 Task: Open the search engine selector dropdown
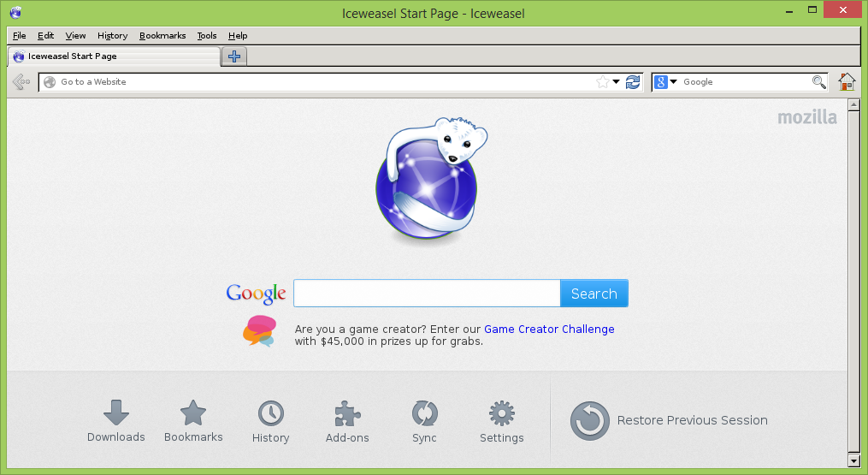click(673, 82)
